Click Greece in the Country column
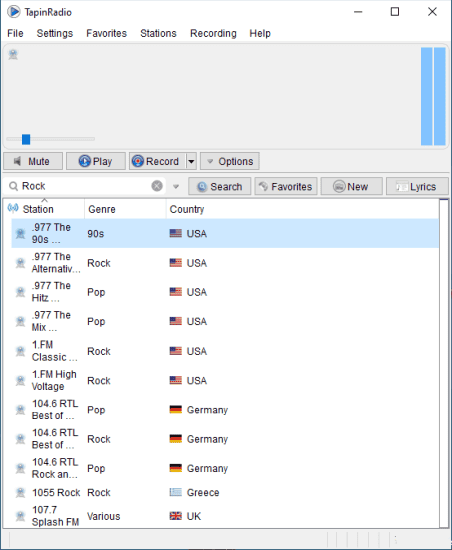Viewport: 452px width, 550px height. (203, 492)
